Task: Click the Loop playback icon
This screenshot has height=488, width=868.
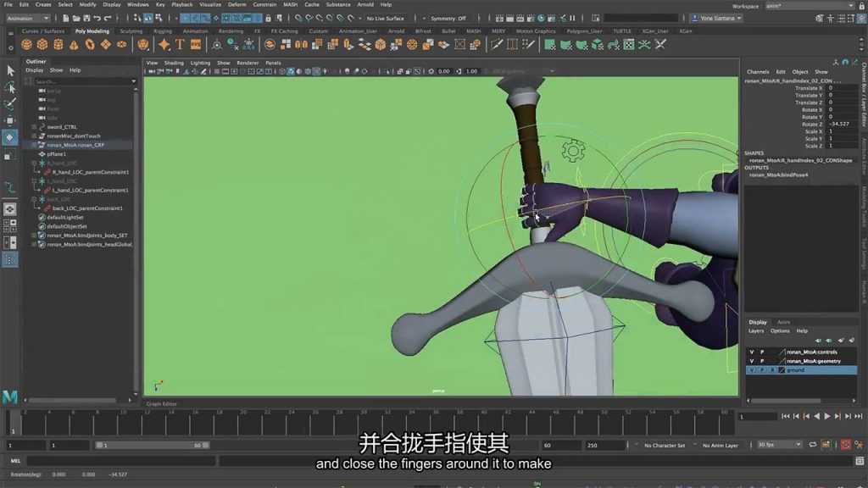Action: tap(813, 445)
